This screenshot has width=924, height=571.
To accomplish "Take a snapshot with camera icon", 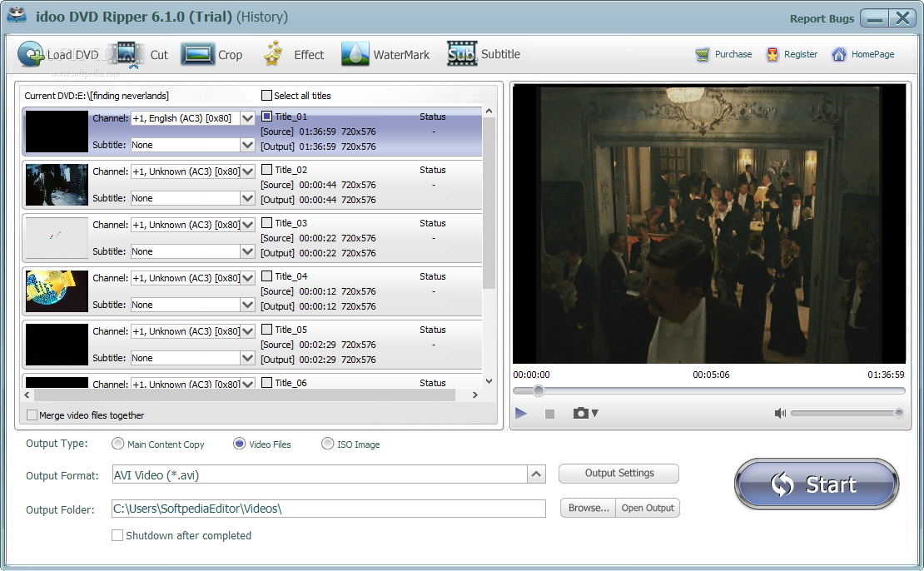I will 581,413.
